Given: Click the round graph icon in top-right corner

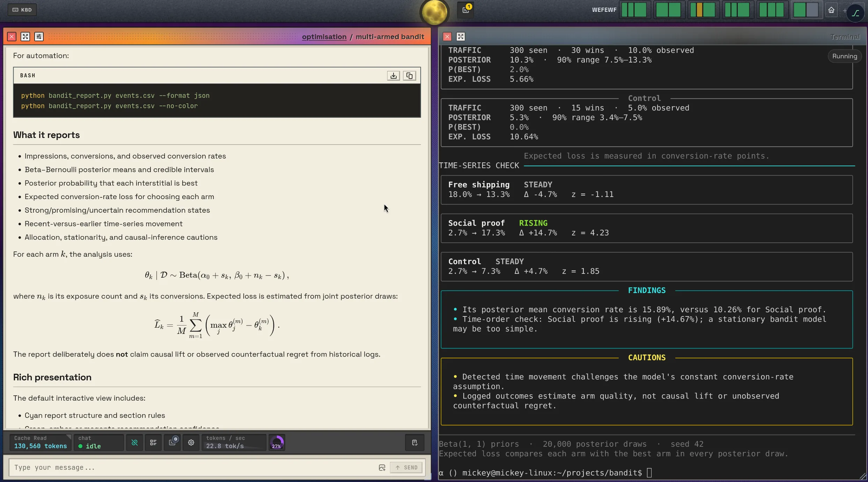Looking at the screenshot, I should pos(855,13).
